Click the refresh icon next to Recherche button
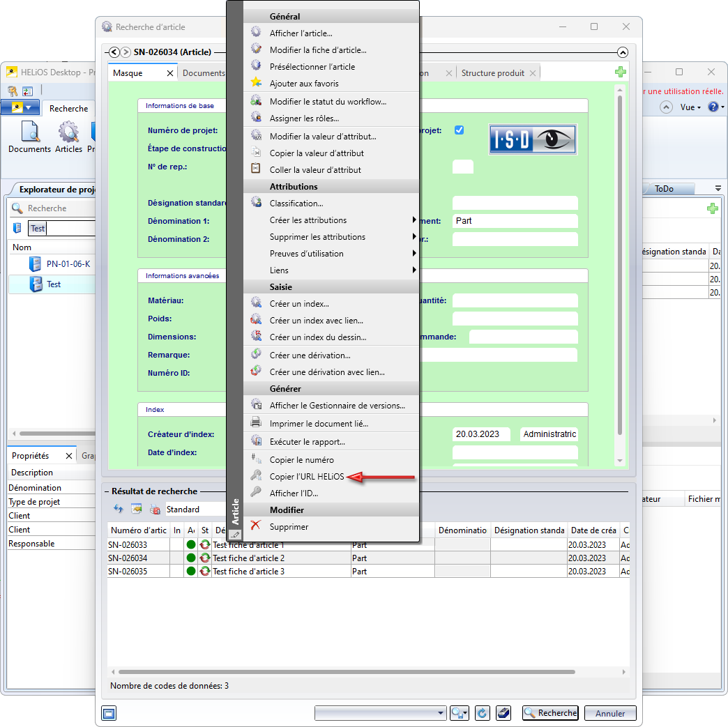 coord(482,713)
